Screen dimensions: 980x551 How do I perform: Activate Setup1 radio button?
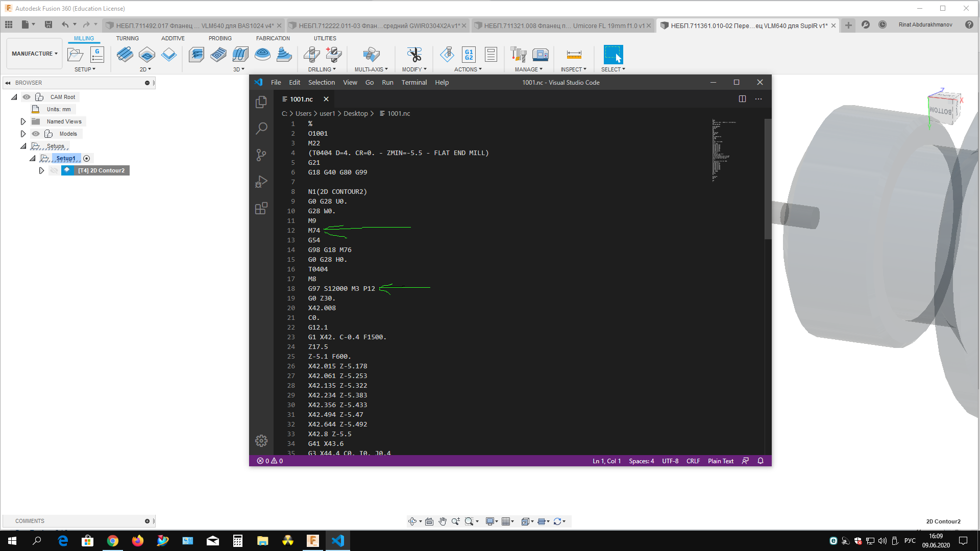(87, 159)
